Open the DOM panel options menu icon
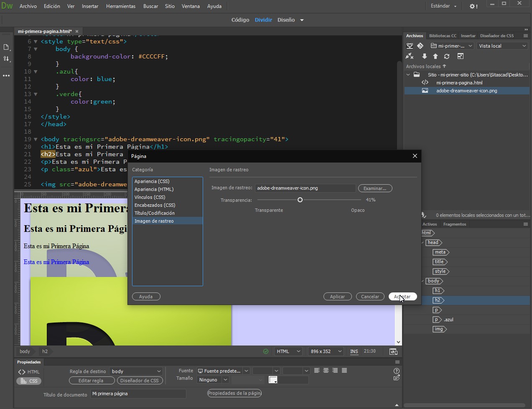Image resolution: width=532 pixels, height=409 pixels. point(526,224)
